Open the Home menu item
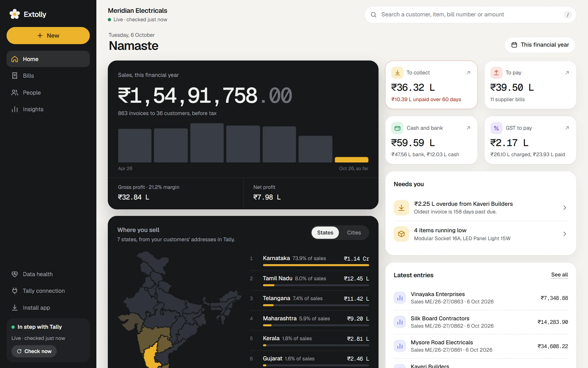The width and height of the screenshot is (588, 368). 48,59
